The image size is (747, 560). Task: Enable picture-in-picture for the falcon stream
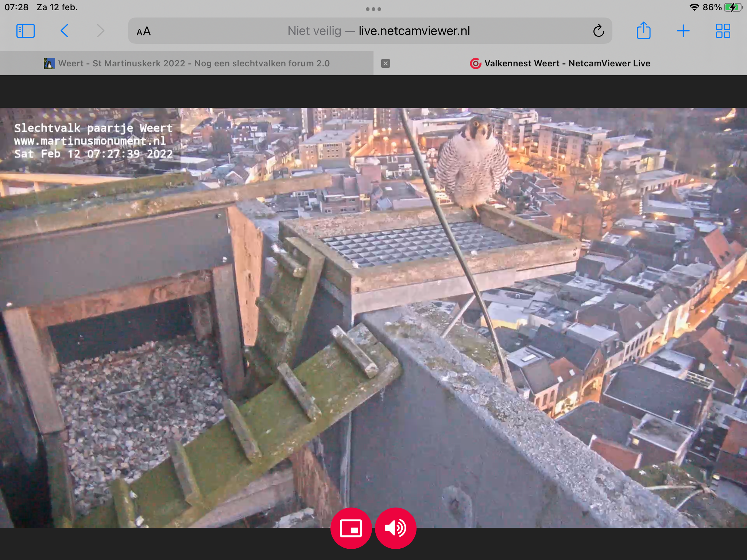pyautogui.click(x=351, y=528)
